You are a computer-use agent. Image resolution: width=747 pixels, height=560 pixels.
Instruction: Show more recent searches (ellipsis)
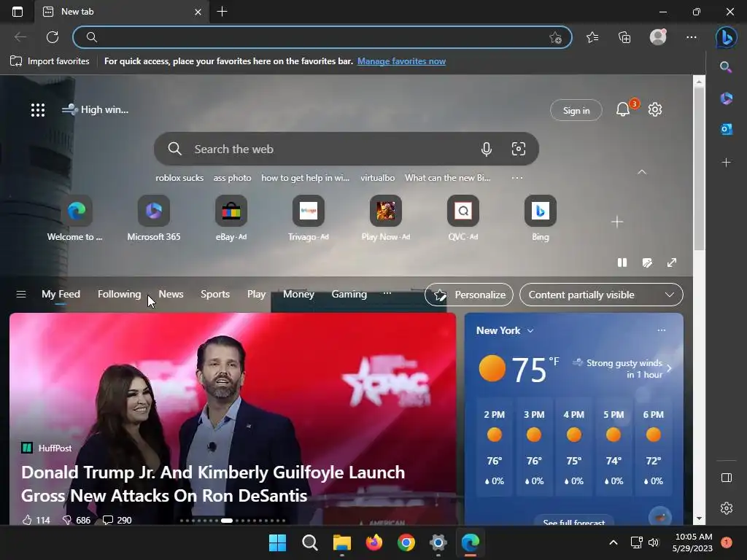tap(517, 178)
